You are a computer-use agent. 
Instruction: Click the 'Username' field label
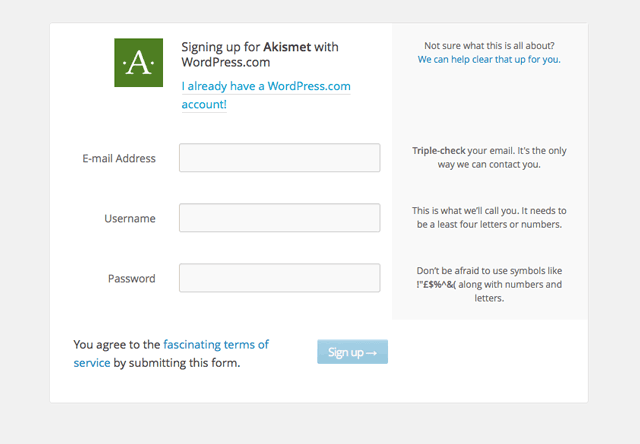pos(130,218)
